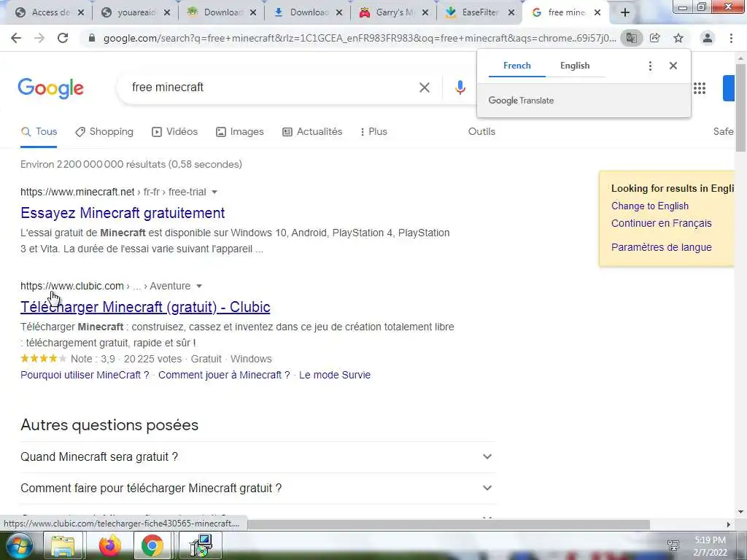Open 'Pourquoi utiliser MineCraft ?' sublink
Screen dimensions: 747x560
click(x=85, y=376)
